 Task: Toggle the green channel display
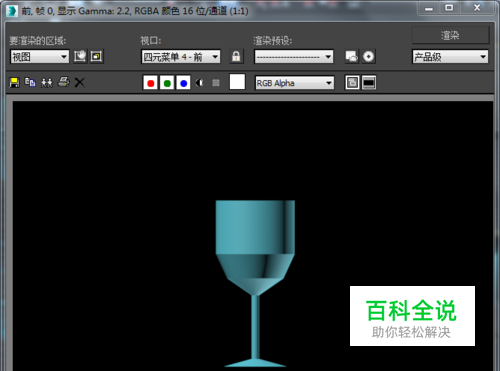coord(167,83)
